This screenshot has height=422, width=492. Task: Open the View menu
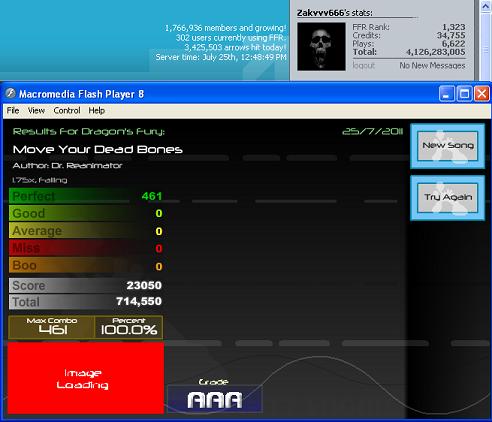36,110
